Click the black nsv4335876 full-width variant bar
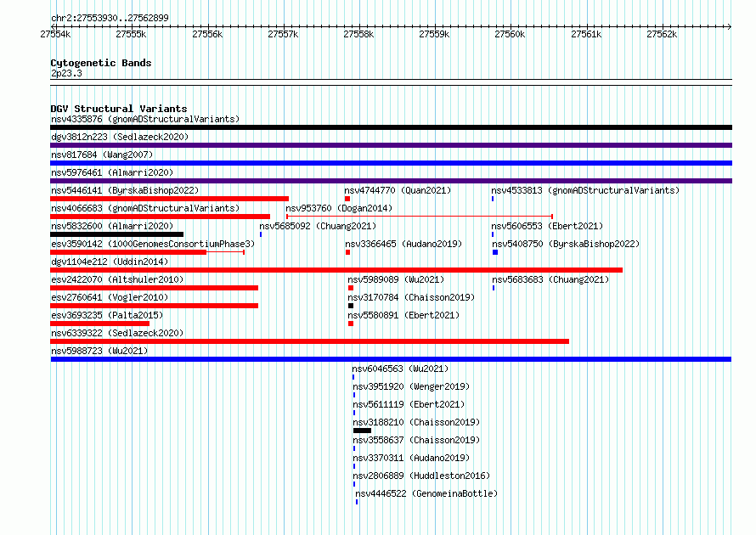756x535 pixels. 391,127
